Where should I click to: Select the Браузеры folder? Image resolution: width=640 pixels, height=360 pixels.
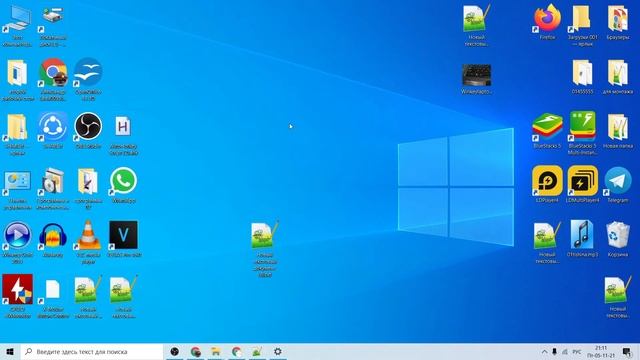coord(618,18)
